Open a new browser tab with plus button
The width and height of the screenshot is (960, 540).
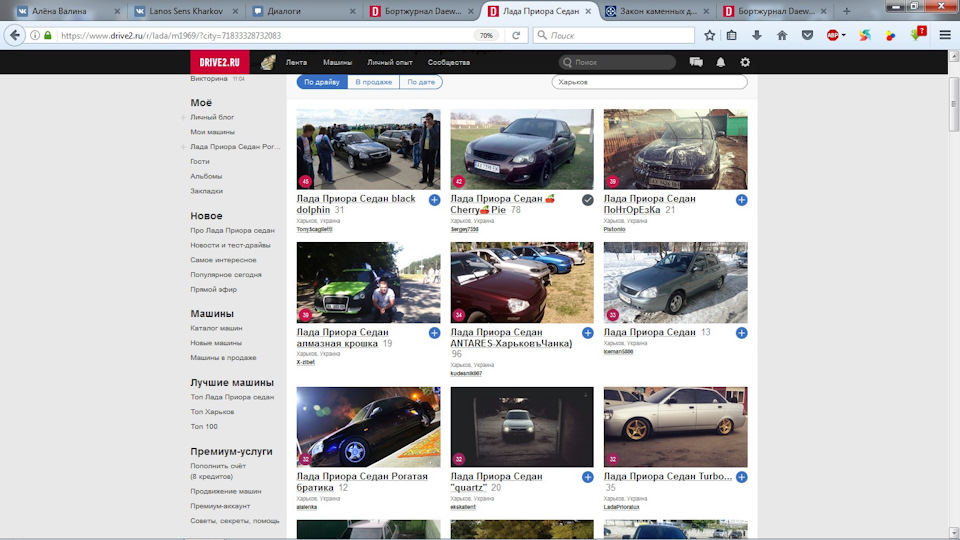[847, 11]
